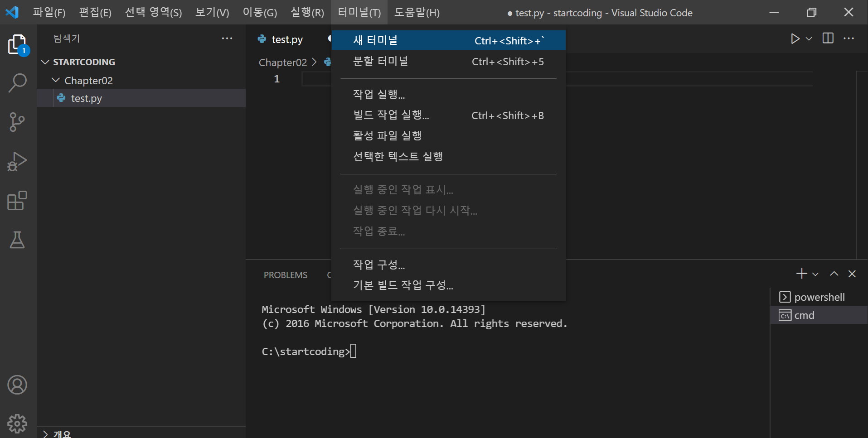
Task: Switch to the test.py editor tab
Action: [287, 39]
